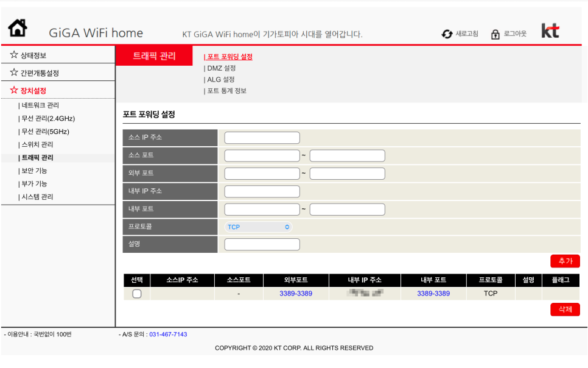The width and height of the screenshot is (588, 368).
Task: Click the kt logo
Action: [x=550, y=30]
